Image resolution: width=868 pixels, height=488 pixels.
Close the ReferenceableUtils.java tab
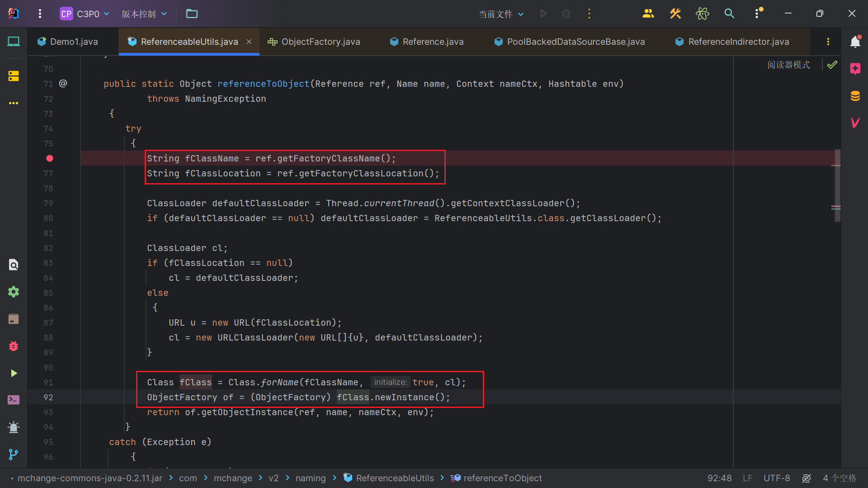[249, 42]
